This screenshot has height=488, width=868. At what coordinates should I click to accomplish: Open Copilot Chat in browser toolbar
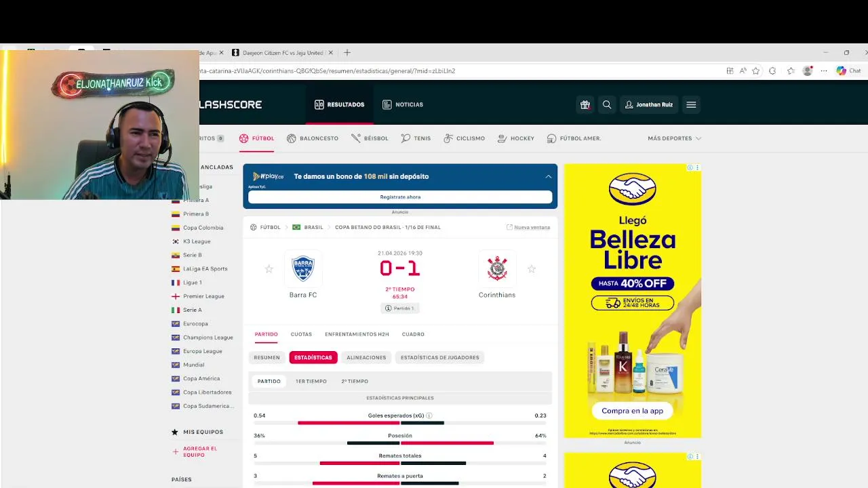(x=849, y=70)
